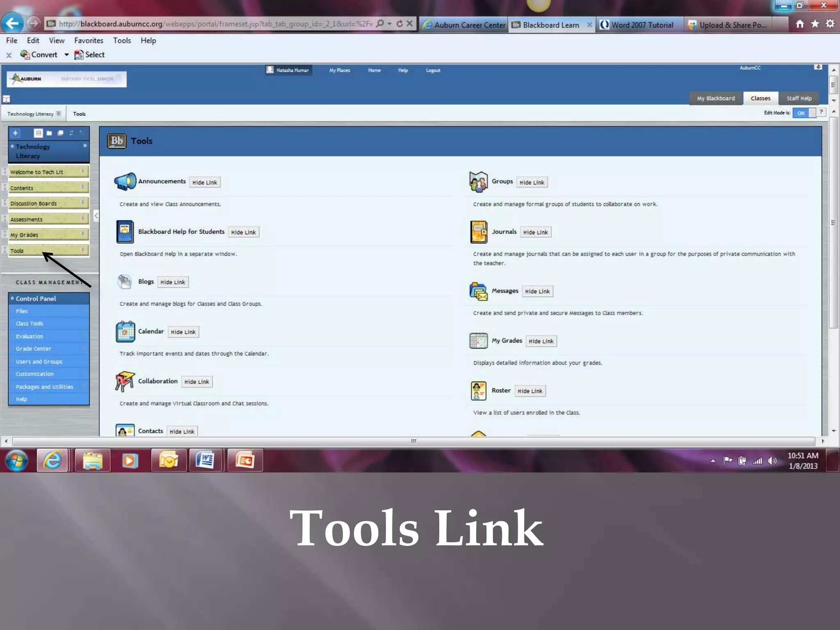This screenshot has width=840, height=630.
Task: Expand Assessments menu options chevron
Action: click(82, 219)
